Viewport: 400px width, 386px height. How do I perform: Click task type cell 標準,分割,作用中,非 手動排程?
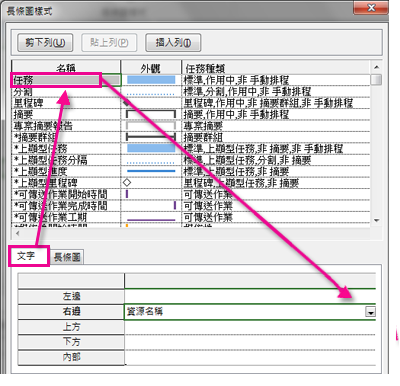click(x=276, y=92)
